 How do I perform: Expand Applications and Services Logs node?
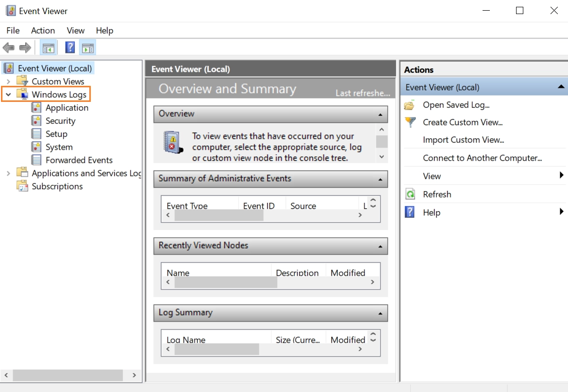point(8,173)
